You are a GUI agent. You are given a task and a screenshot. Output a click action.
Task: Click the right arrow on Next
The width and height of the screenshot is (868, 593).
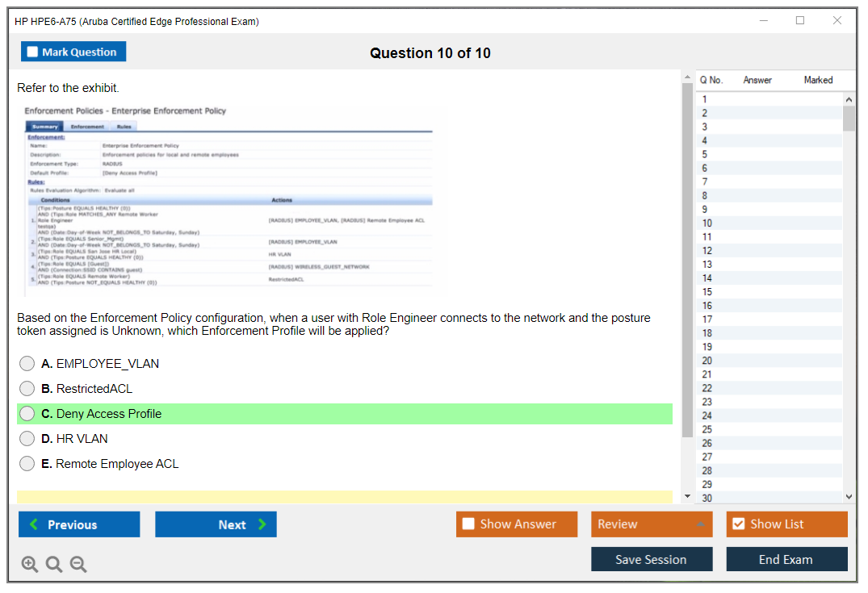(x=262, y=524)
